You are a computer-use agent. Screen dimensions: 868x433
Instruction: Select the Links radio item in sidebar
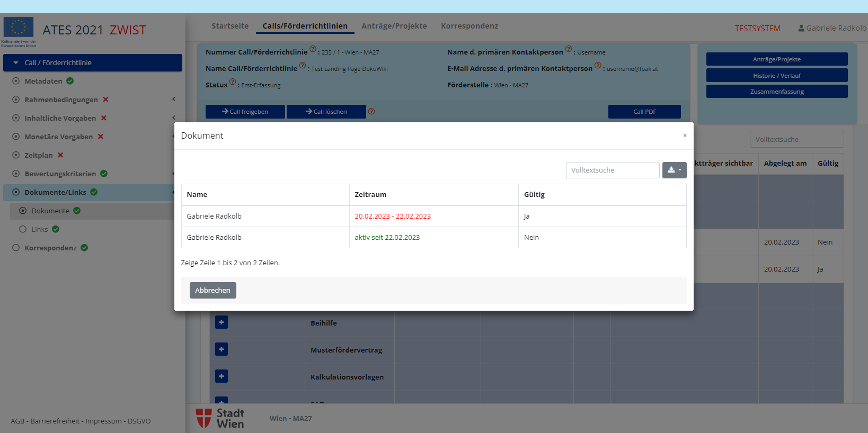click(23, 229)
